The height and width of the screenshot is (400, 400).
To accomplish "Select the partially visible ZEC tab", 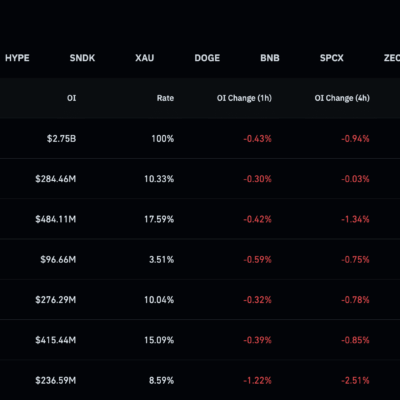I will point(392,58).
